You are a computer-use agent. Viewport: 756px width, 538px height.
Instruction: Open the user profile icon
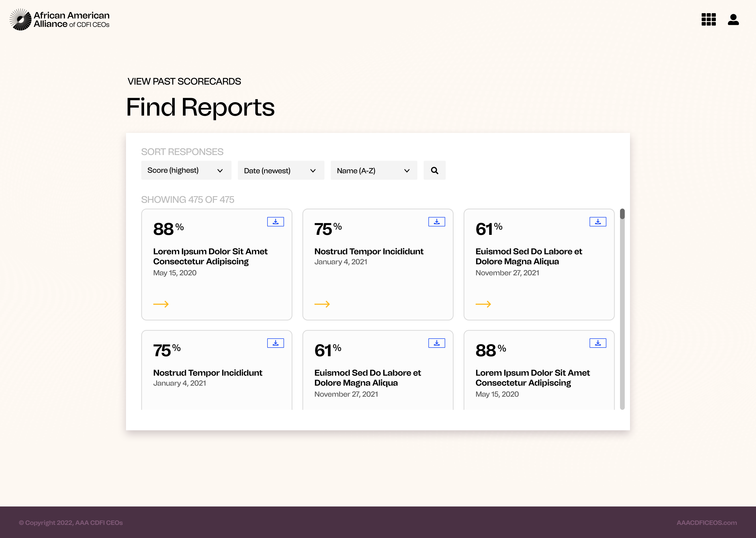[x=733, y=19]
